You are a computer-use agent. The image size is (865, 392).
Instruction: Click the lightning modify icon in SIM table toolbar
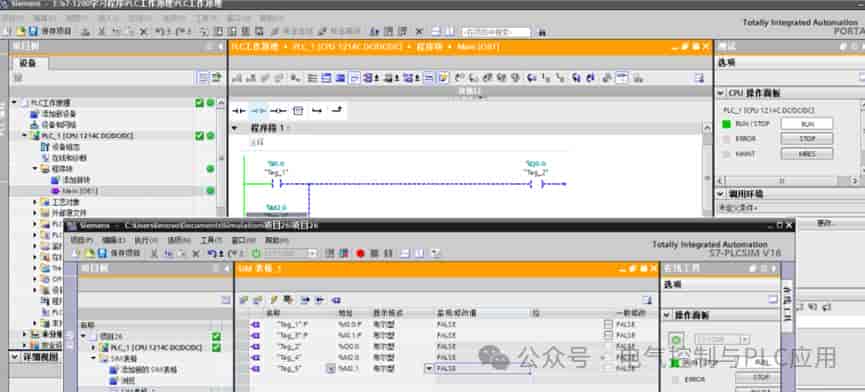[x=273, y=300]
